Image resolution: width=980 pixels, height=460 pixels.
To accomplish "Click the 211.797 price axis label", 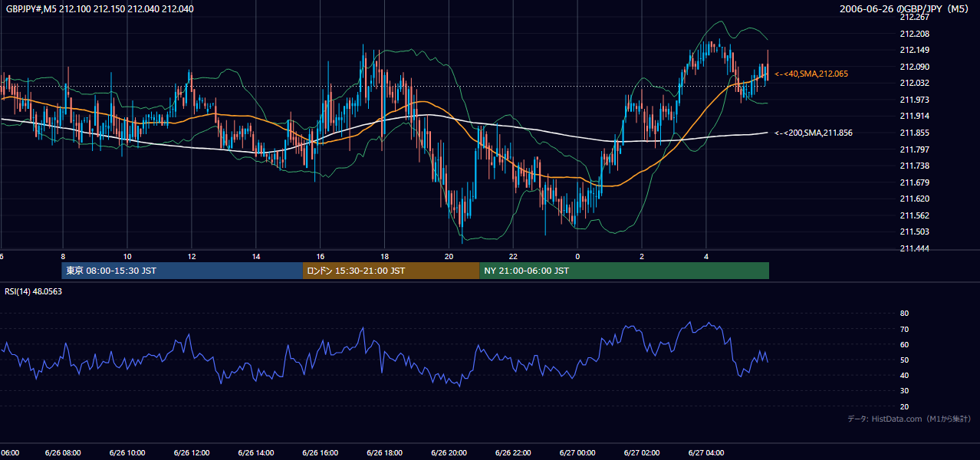I will (913, 149).
